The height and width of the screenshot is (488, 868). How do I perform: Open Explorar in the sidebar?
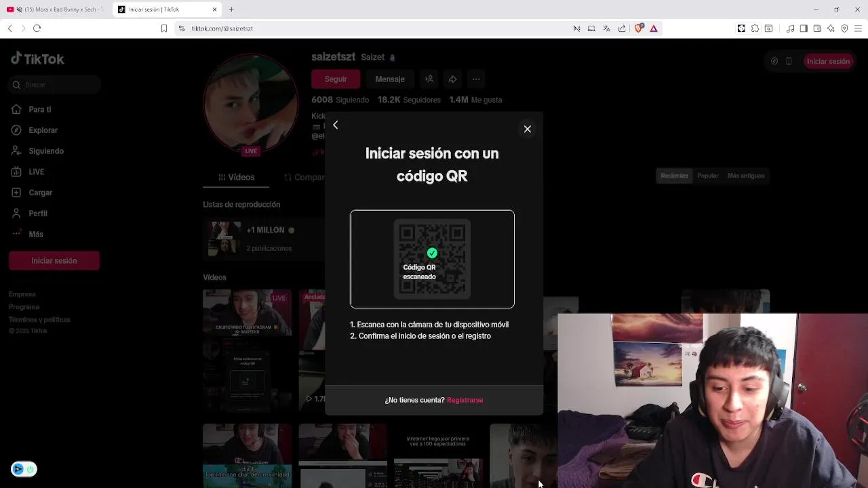pyautogui.click(x=35, y=130)
